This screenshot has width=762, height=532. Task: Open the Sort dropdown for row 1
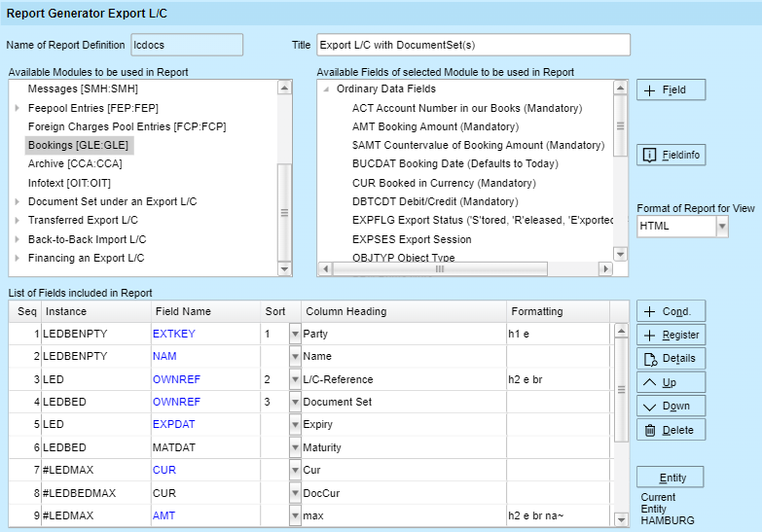coord(295,335)
